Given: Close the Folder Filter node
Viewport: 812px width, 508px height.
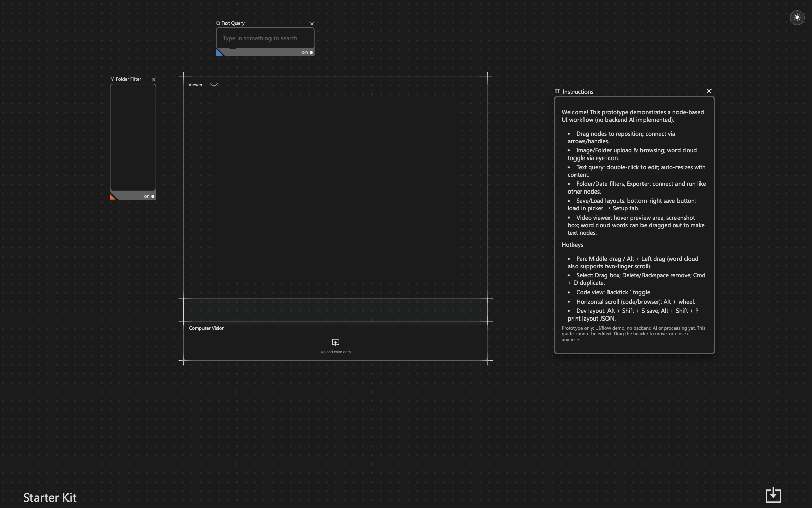Looking at the screenshot, I should coord(154,80).
